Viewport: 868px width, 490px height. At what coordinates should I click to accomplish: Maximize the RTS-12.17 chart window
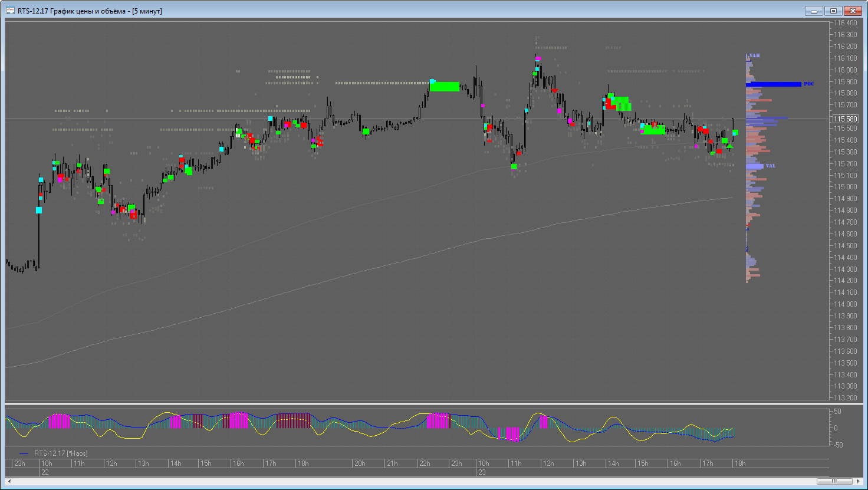[x=833, y=11]
